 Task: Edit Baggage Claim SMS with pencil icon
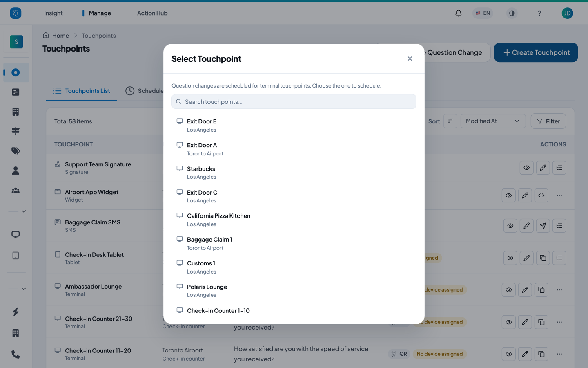[526, 226]
